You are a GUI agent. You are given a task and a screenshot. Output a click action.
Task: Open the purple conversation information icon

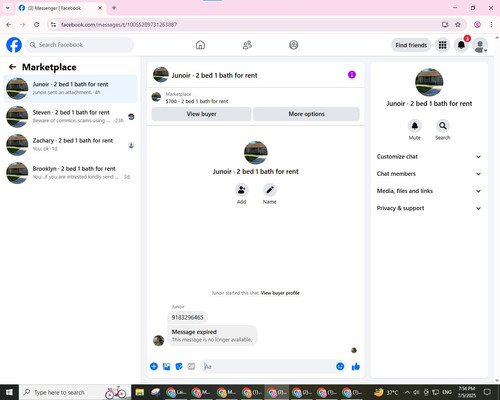point(352,75)
